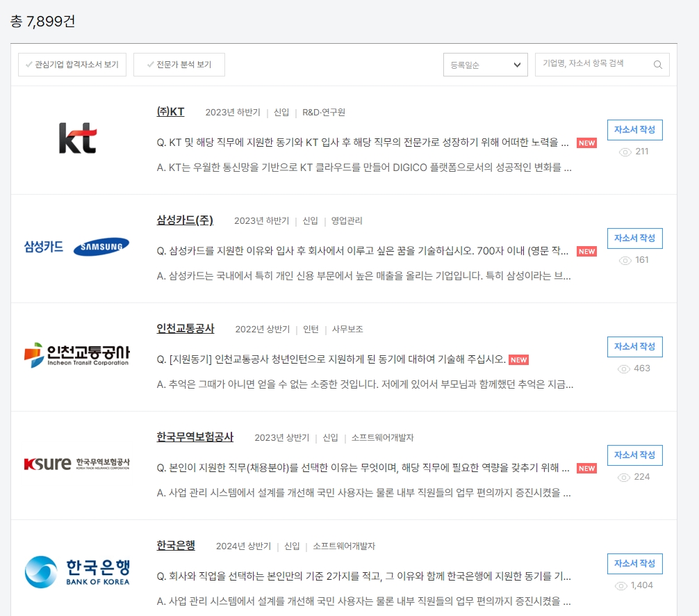Click 소프트웨어개발자 label in 한국무역보험공사 row
The height and width of the screenshot is (616, 699).
pyautogui.click(x=382, y=437)
